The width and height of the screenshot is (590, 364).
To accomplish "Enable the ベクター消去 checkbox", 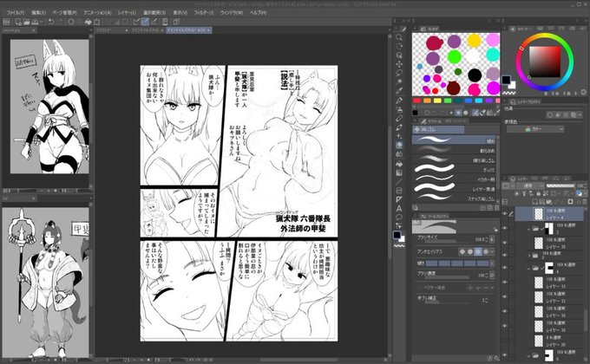I will (x=420, y=288).
